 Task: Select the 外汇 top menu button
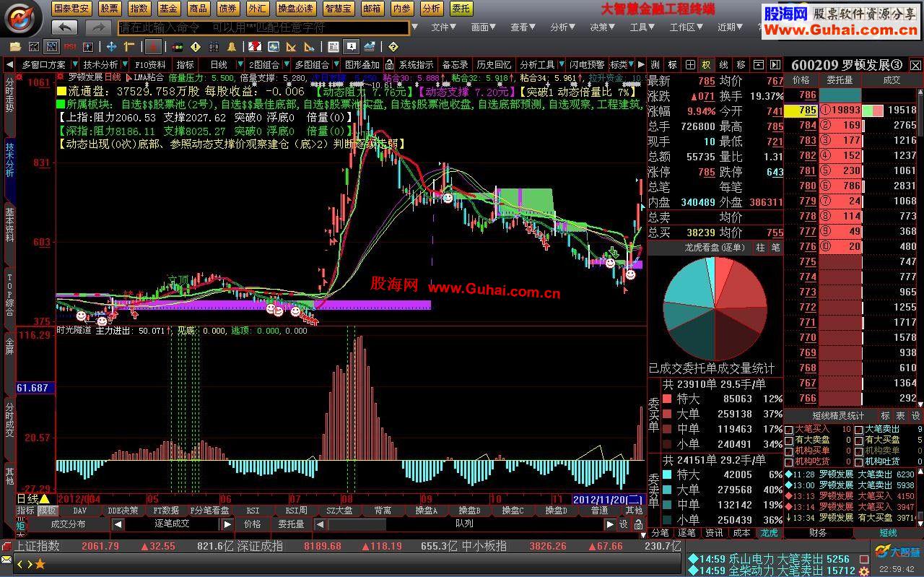(256, 9)
